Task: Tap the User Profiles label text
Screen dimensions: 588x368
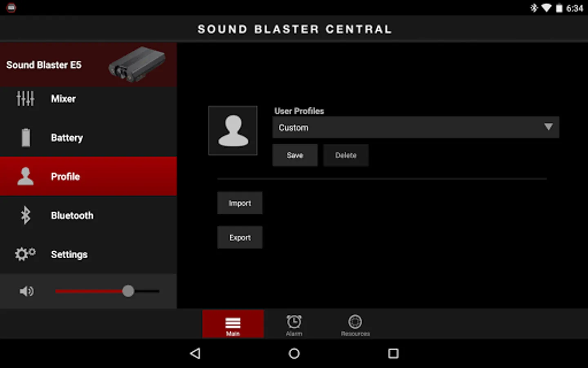Action: coord(299,111)
